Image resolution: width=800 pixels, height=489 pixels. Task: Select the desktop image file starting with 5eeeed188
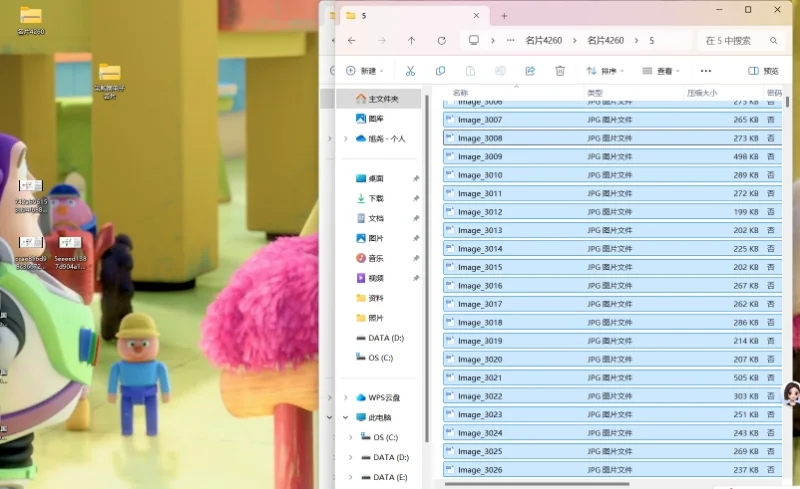click(x=70, y=253)
